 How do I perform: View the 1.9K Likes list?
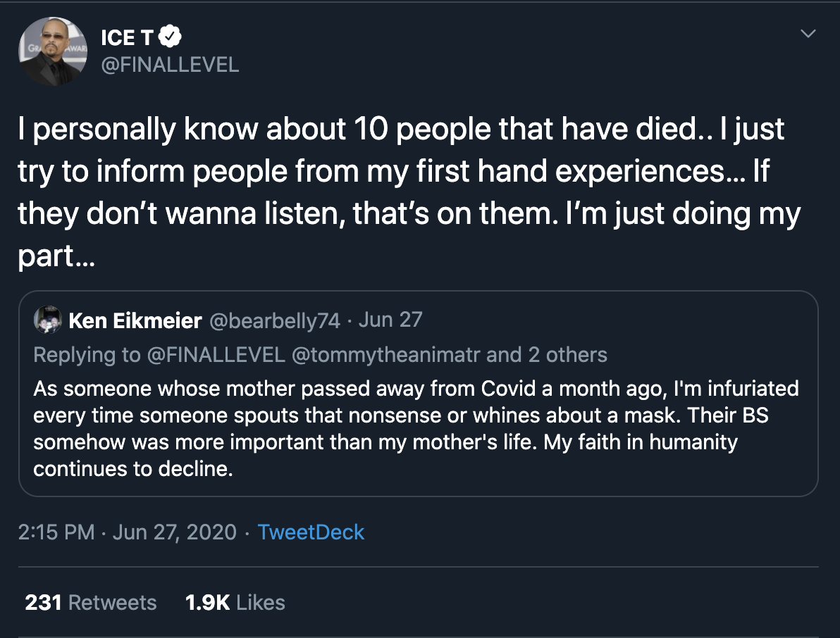pyautogui.click(x=235, y=603)
